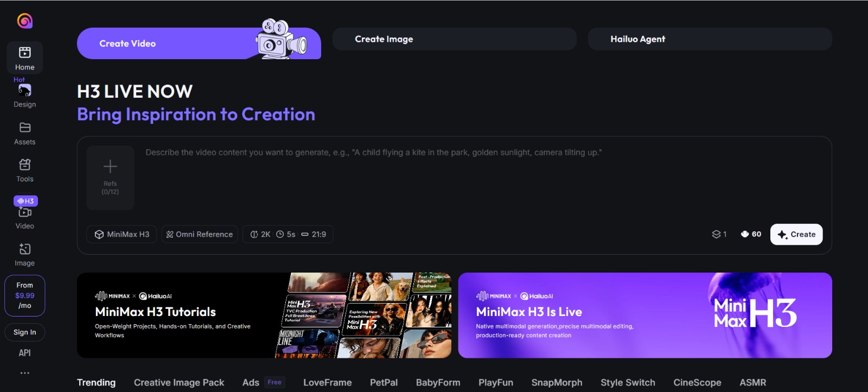Open the MiniMax H3 Tutorials banner
The width and height of the screenshot is (868, 392).
pos(264,315)
